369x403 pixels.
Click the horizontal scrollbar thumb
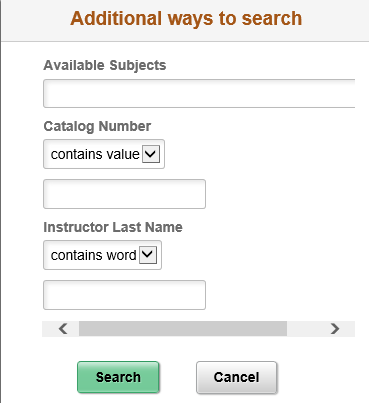click(183, 329)
